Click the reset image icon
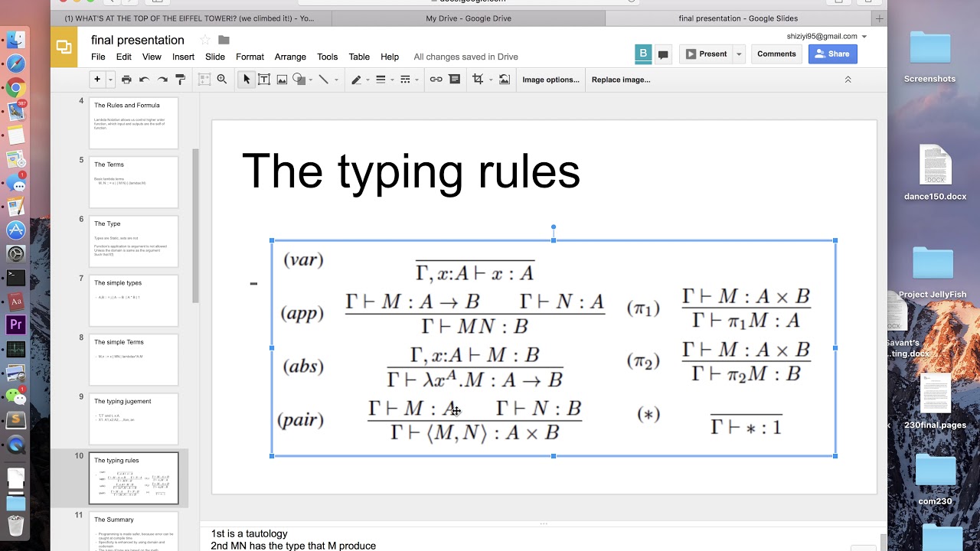Image resolution: width=980 pixels, height=551 pixels. click(x=504, y=79)
